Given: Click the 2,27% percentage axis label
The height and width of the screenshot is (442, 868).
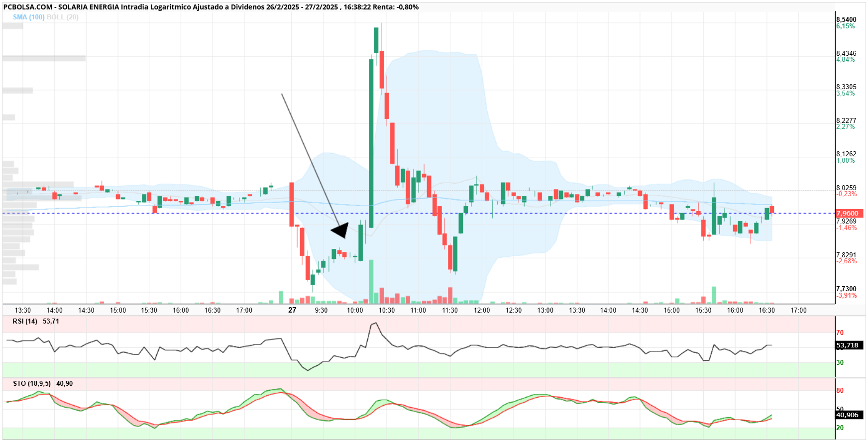Looking at the screenshot, I should (x=846, y=126).
